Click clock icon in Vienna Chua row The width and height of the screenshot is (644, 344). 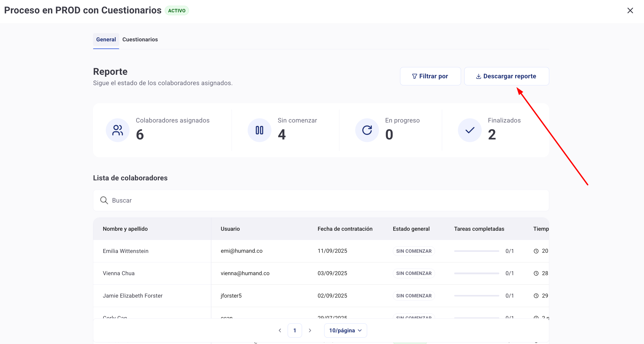(536, 273)
